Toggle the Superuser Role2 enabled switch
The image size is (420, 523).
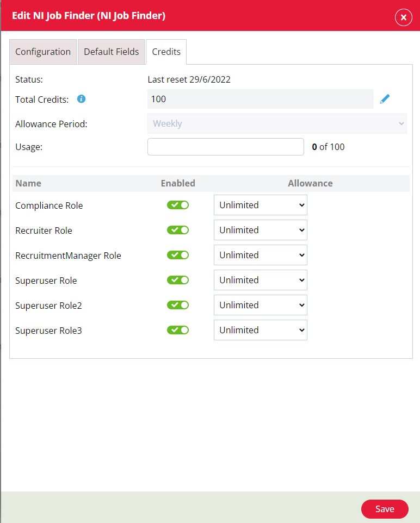tap(178, 305)
